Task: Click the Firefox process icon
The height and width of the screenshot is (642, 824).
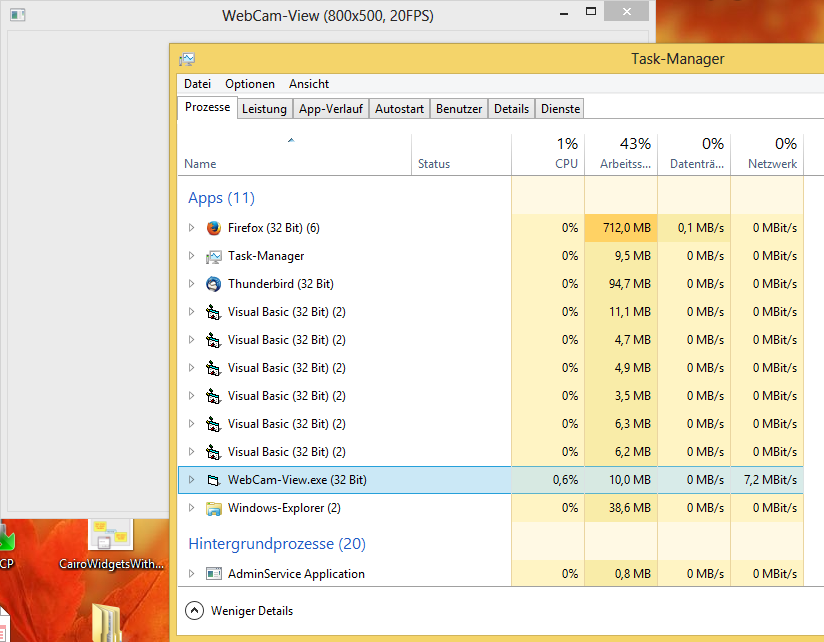Action: pos(213,227)
